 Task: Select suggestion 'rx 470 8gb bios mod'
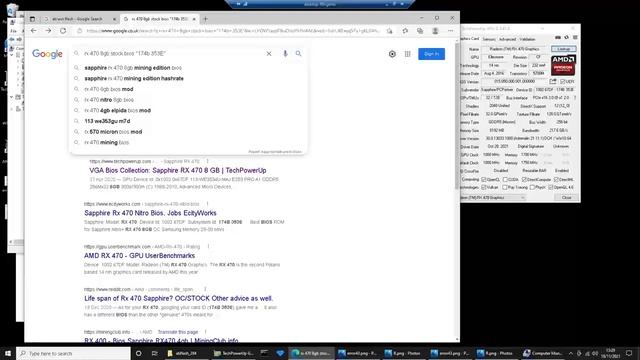click(x=188, y=89)
